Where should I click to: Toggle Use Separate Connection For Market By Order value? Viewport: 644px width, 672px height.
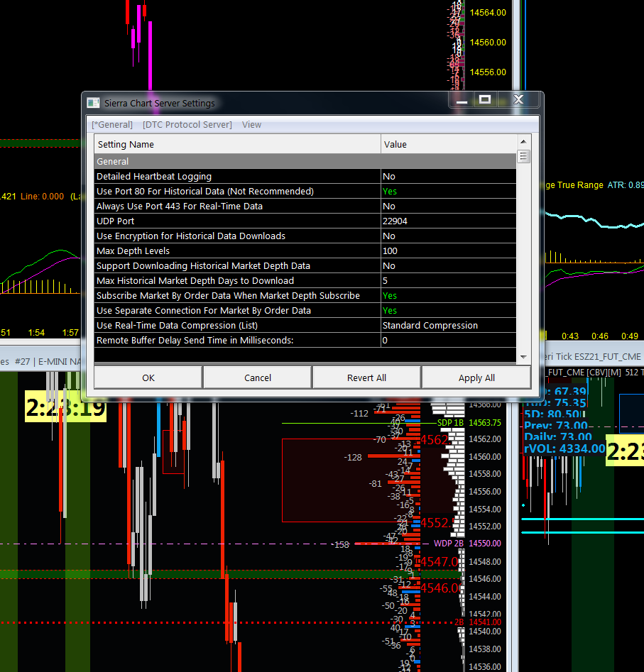448,310
